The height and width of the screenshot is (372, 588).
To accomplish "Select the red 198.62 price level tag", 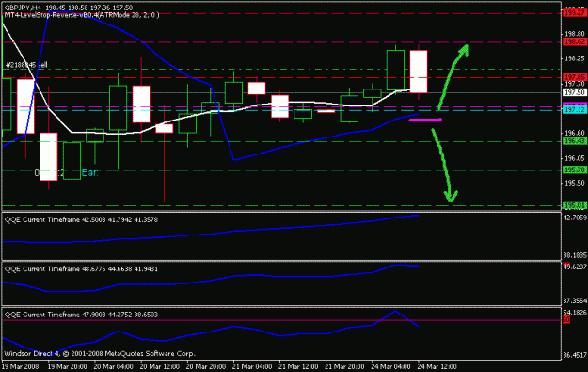I will click(575, 41).
